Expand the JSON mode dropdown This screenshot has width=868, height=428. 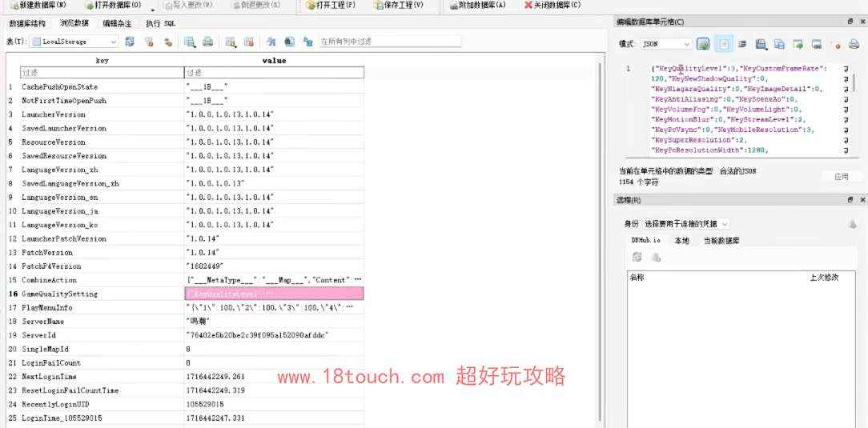pyautogui.click(x=686, y=44)
